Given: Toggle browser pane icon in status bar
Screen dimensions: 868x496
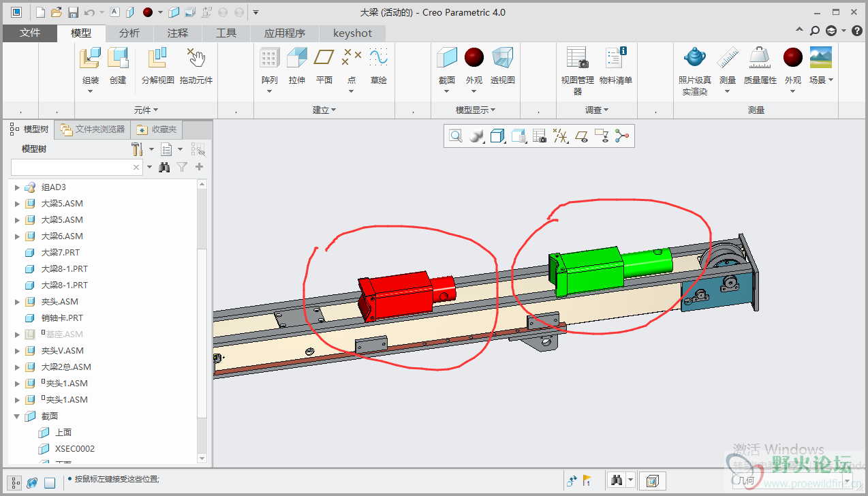Looking at the screenshot, I should tap(32, 482).
